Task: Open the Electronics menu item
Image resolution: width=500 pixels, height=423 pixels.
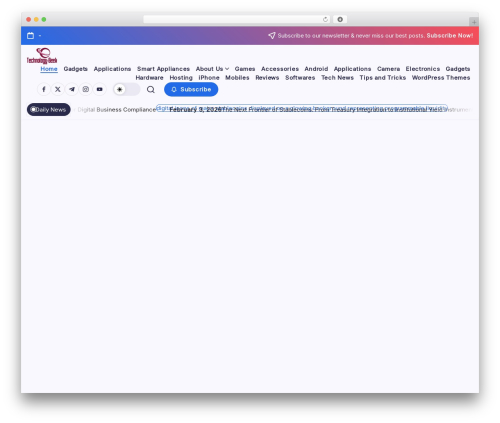Action: (x=423, y=69)
